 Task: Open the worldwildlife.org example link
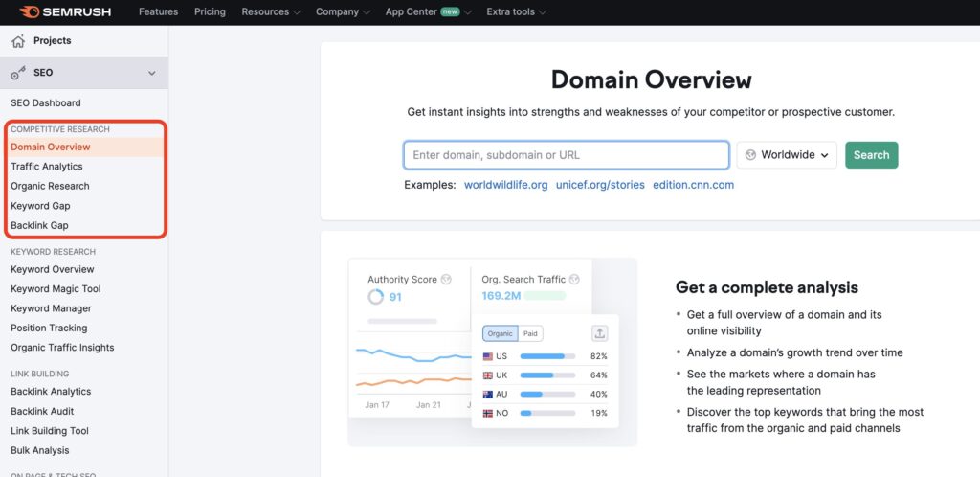[505, 185]
